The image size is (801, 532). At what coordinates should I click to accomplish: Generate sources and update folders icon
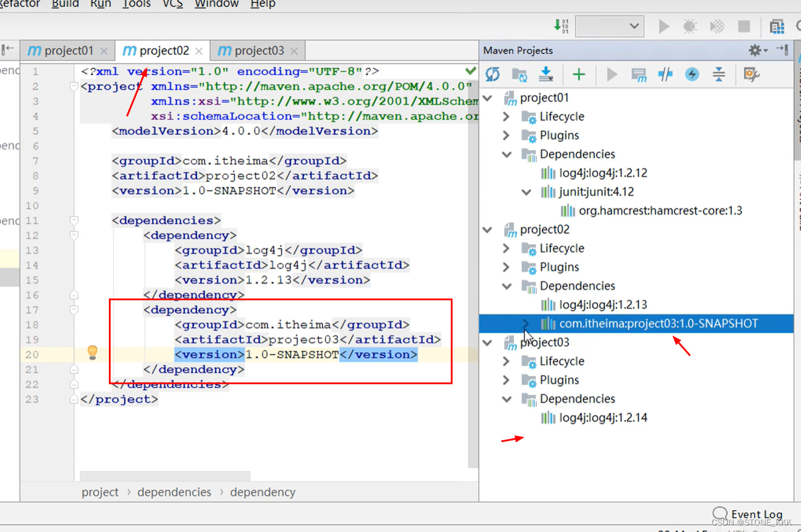[x=519, y=74]
